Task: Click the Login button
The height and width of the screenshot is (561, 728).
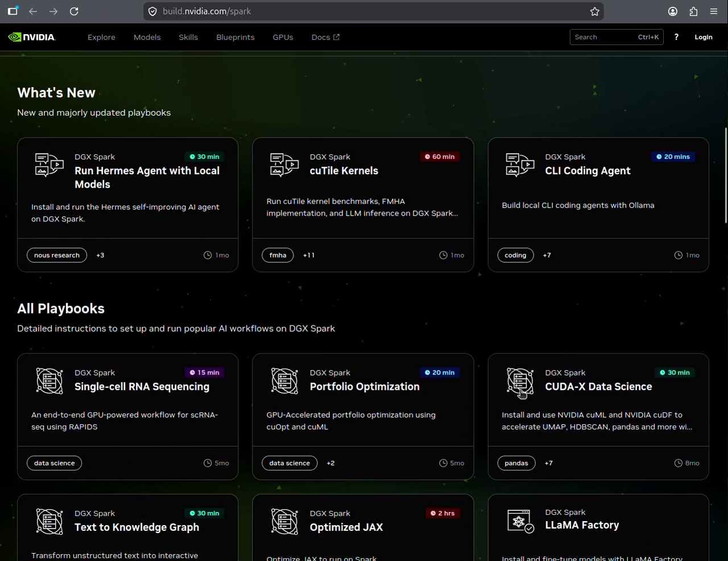Action: [704, 37]
